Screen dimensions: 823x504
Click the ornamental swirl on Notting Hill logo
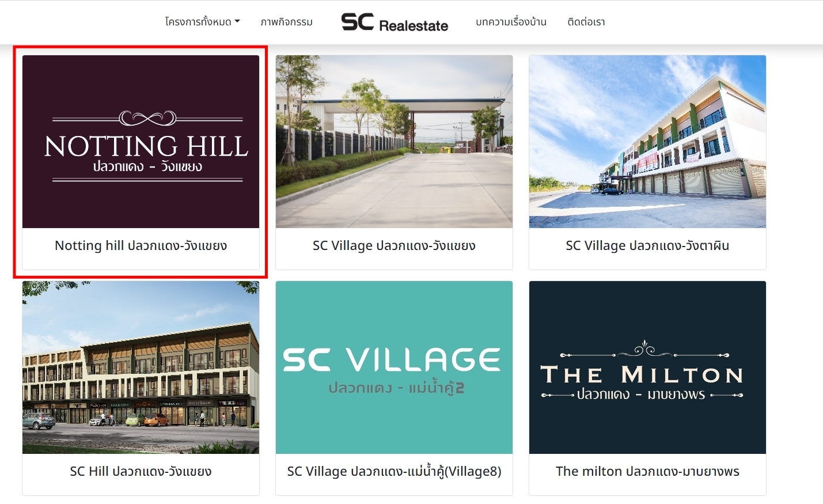click(x=147, y=118)
